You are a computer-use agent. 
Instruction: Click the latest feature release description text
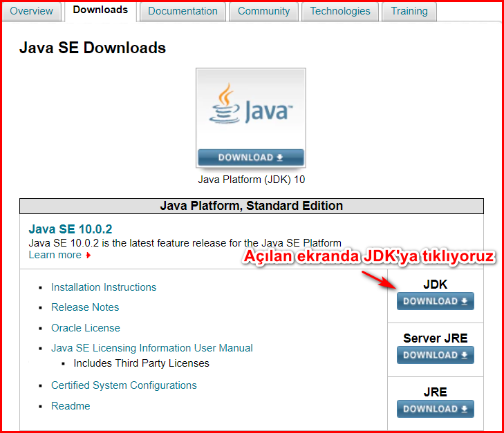click(x=185, y=243)
